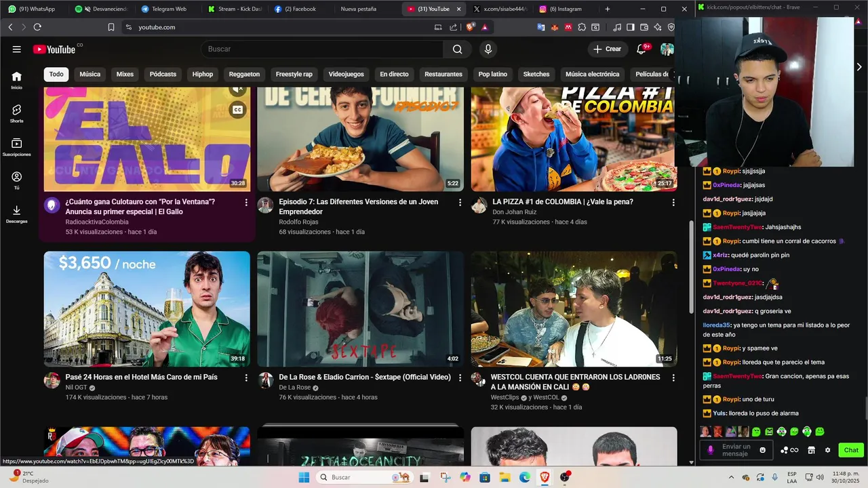Click the YouTube Buscar search field
The width and height of the screenshot is (868, 488).
click(322, 49)
